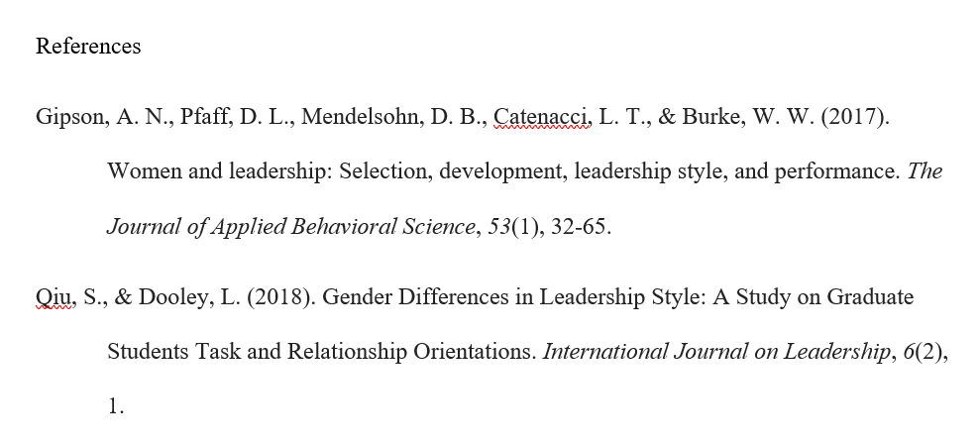Click the References heading
The image size is (980, 447).
pyautogui.click(x=88, y=47)
